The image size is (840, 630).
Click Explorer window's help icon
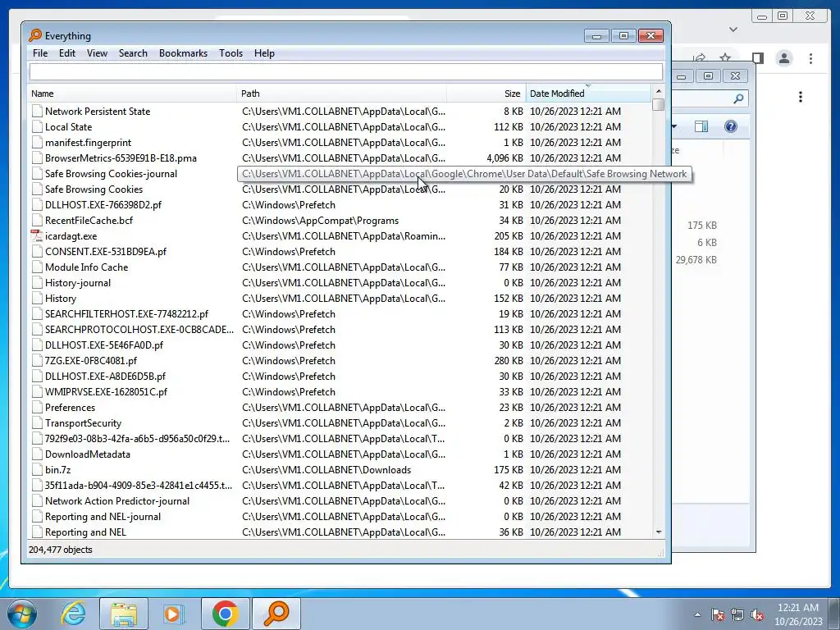tap(731, 126)
